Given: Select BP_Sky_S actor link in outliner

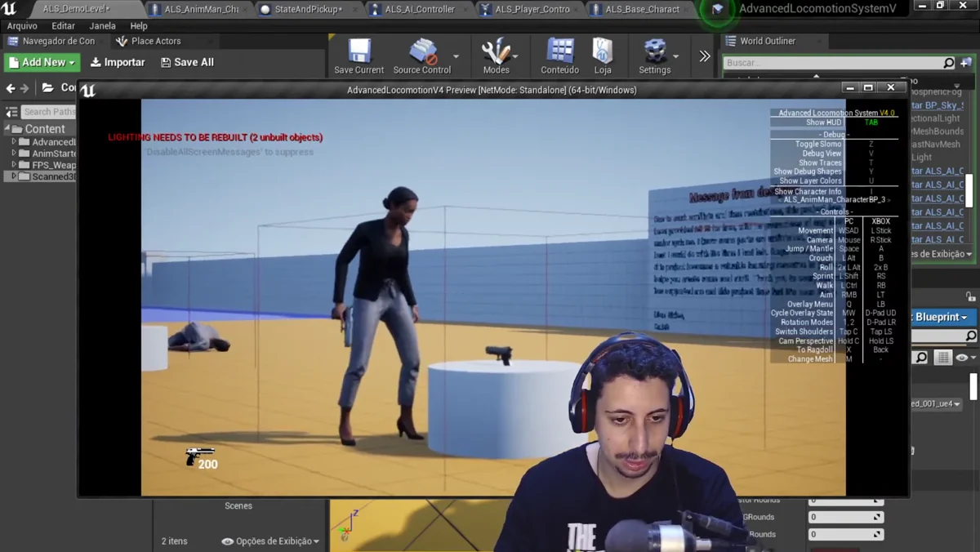Looking at the screenshot, I should tap(938, 105).
